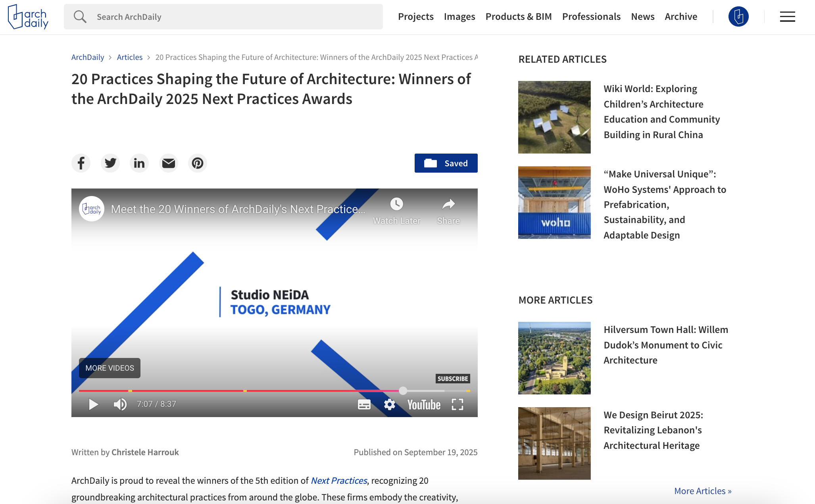The width and height of the screenshot is (815, 504).
Task: Go to Products & BIM section
Action: (518, 17)
